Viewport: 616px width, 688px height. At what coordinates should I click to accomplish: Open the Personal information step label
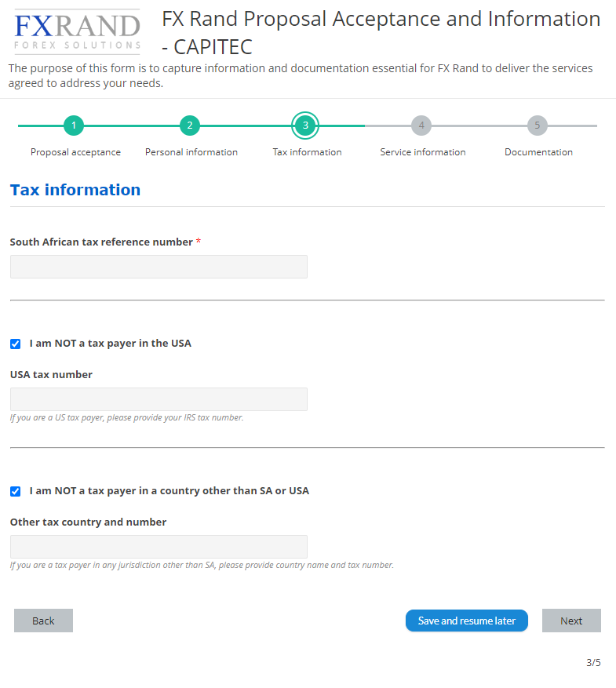(191, 152)
